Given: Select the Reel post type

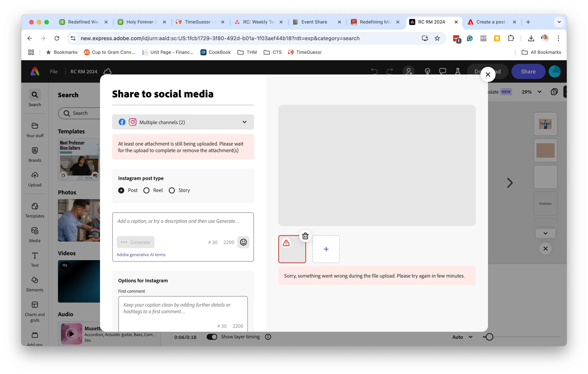Looking at the screenshot, I should [x=146, y=190].
